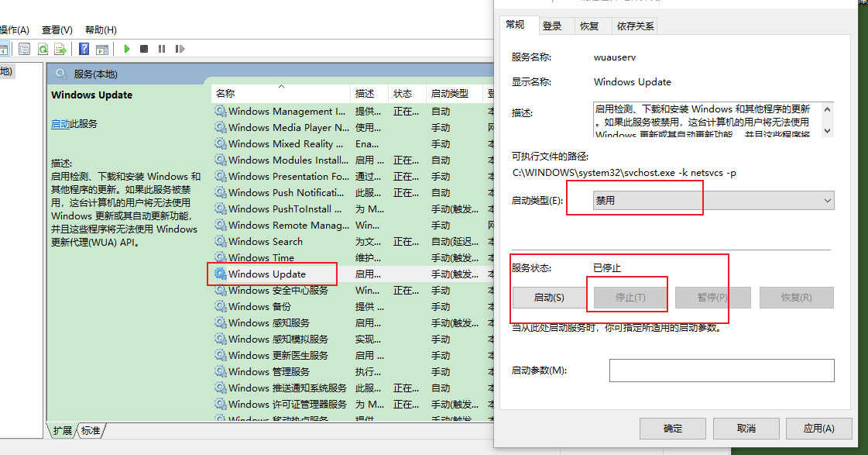The image size is (868, 455).
Task: Click gear icon beside Windows PushToInstall row
Action: coord(221,209)
